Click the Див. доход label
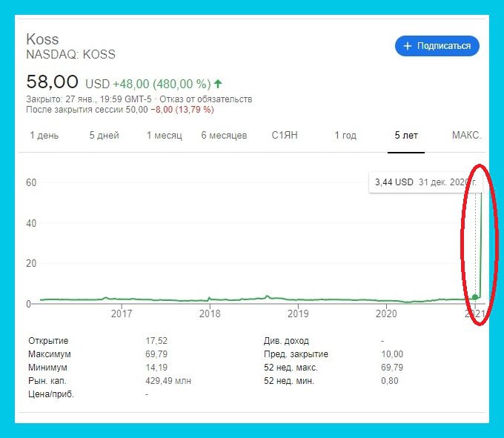The image size is (504, 438). (x=286, y=341)
